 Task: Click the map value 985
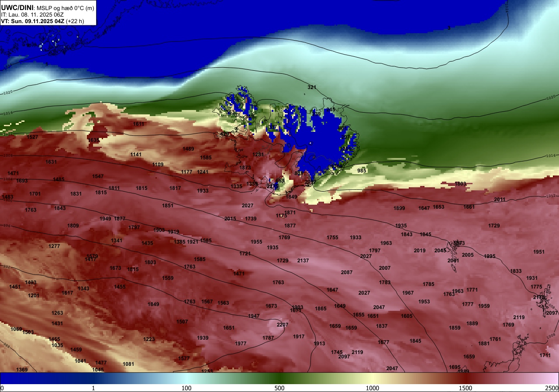(x=362, y=171)
